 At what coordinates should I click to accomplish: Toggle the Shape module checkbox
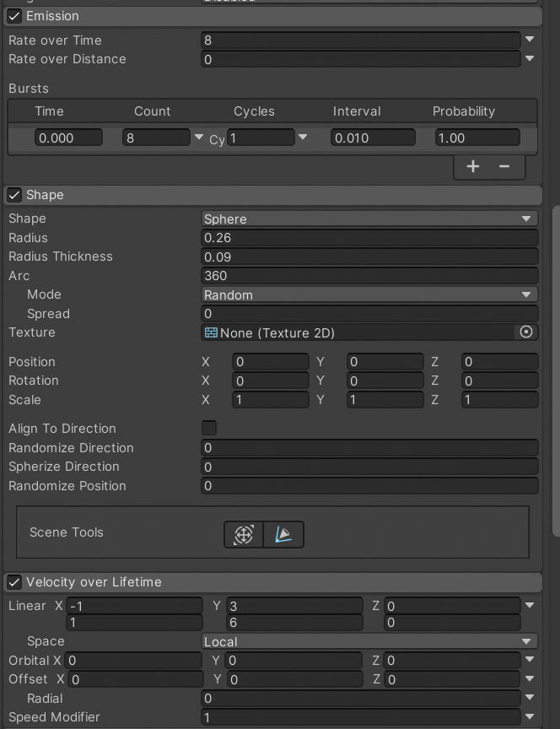point(14,195)
